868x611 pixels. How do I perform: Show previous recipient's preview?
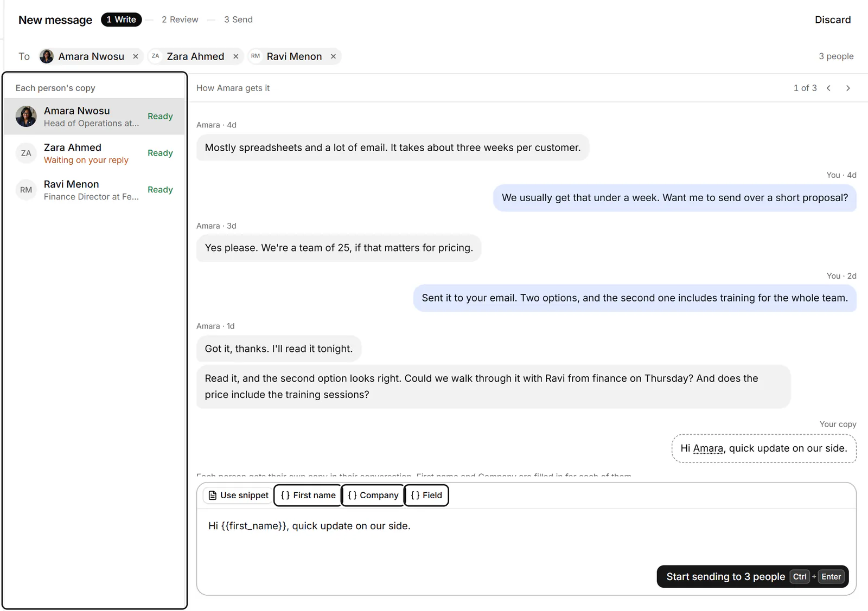tap(829, 88)
